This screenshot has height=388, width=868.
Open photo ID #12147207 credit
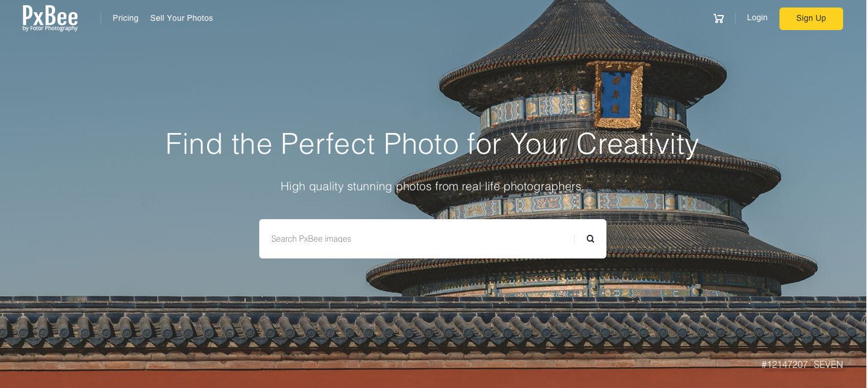click(x=785, y=365)
